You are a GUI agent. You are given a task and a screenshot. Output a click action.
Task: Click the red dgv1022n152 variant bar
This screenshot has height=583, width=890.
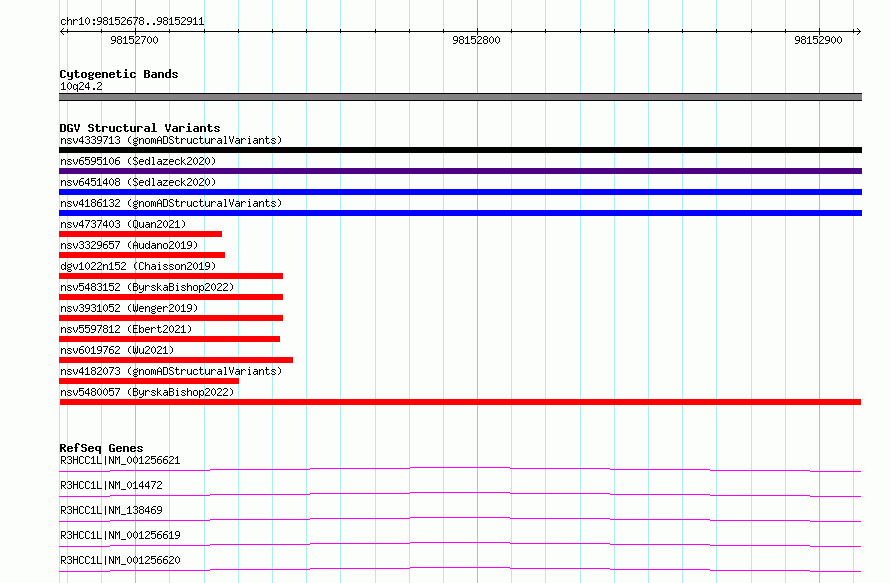coord(171,276)
